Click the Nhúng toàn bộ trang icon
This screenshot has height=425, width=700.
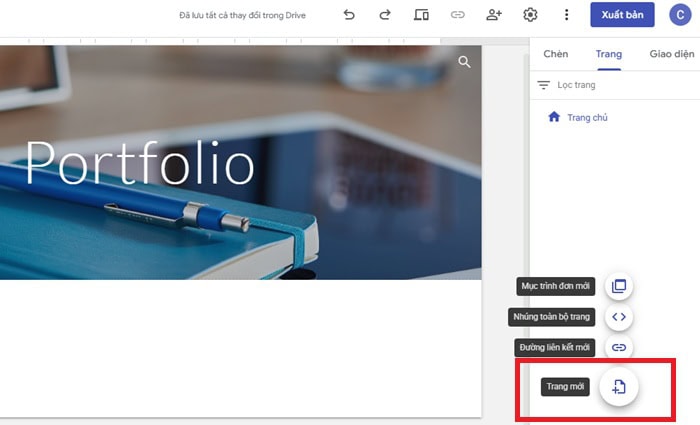click(x=619, y=317)
